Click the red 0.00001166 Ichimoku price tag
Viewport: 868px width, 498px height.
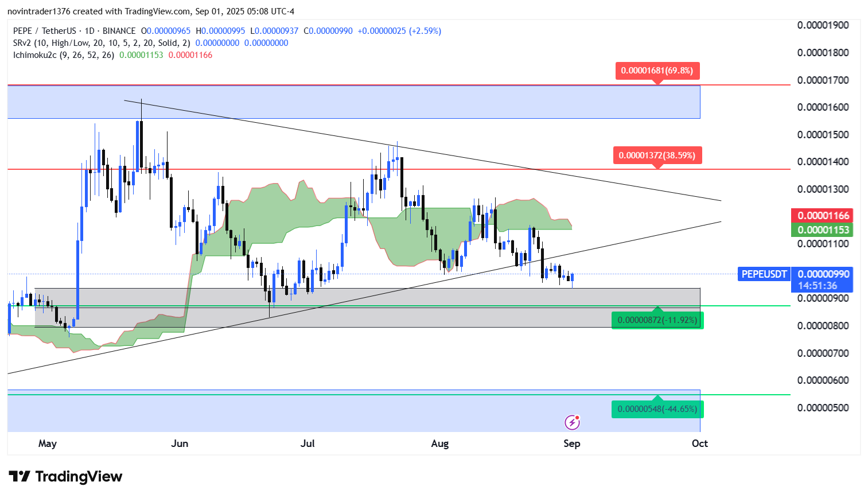(822, 216)
